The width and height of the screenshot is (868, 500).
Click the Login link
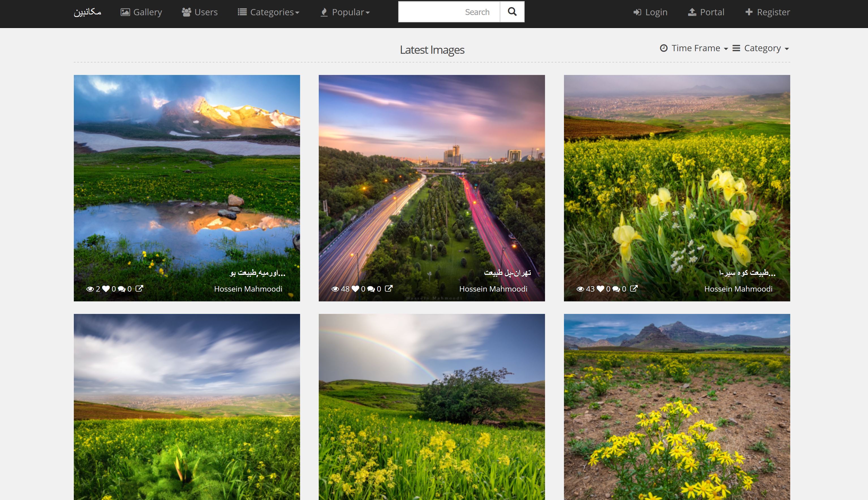coord(650,12)
